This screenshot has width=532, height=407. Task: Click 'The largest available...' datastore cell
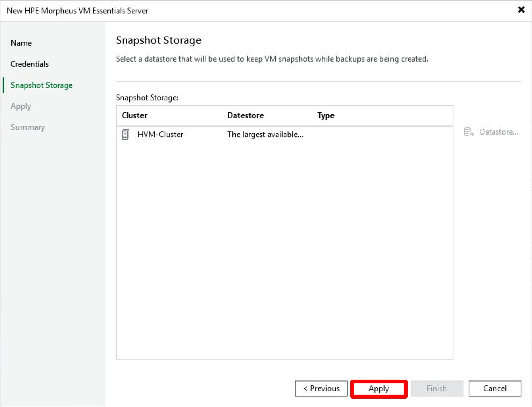coord(265,135)
